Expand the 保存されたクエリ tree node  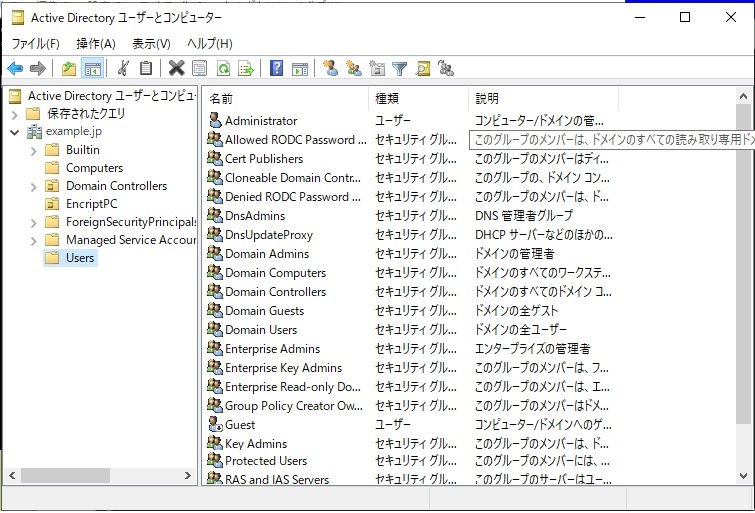[x=14, y=115]
